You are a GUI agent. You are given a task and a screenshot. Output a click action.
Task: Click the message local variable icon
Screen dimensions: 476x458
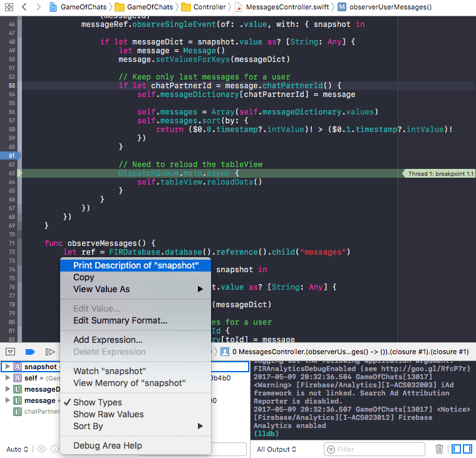tap(18, 400)
